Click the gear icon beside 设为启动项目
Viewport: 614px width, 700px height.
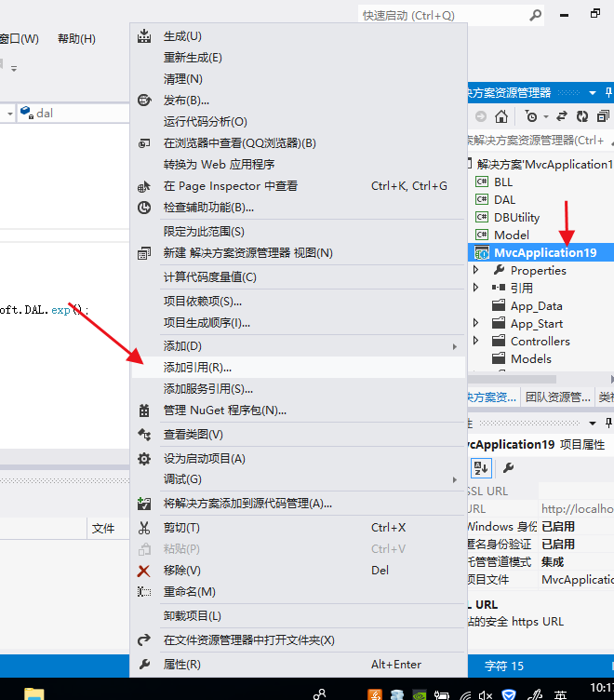143,459
